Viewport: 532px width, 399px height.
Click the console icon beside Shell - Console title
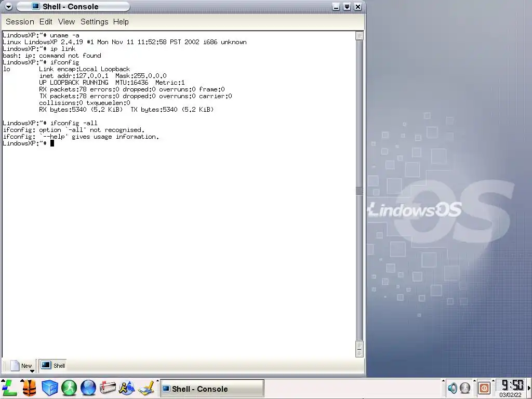[36, 6]
